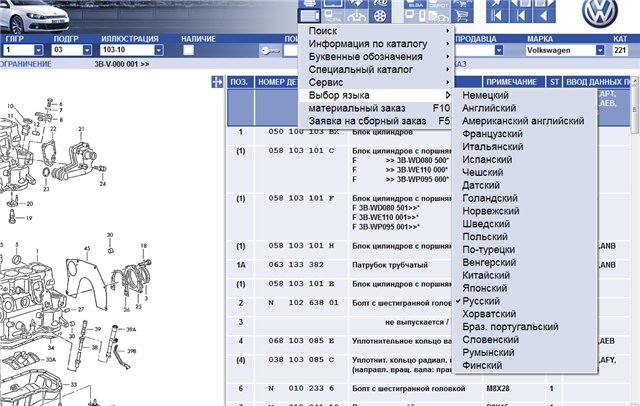Click the ELSA toolbar icon

click(415, 4)
